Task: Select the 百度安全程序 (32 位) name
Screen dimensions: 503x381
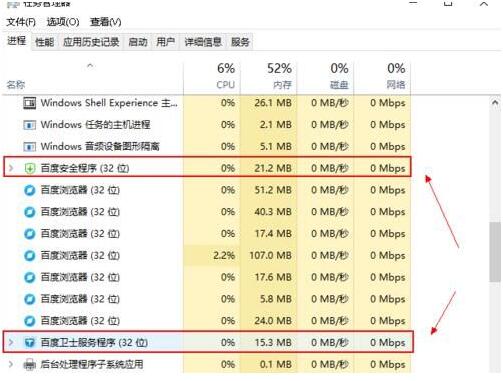Action: pyautogui.click(x=85, y=168)
